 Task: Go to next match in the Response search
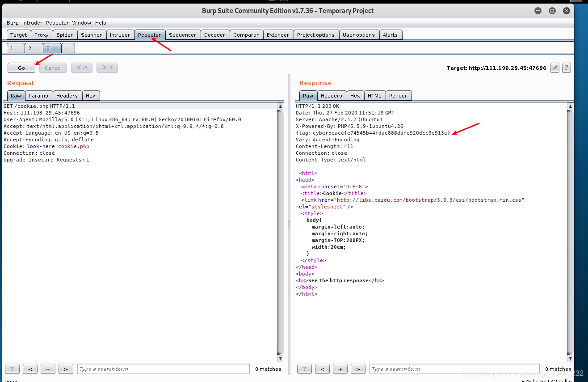(358, 369)
